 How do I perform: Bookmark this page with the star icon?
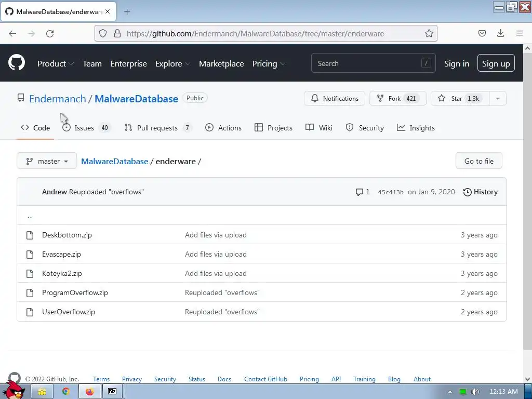coord(429,33)
